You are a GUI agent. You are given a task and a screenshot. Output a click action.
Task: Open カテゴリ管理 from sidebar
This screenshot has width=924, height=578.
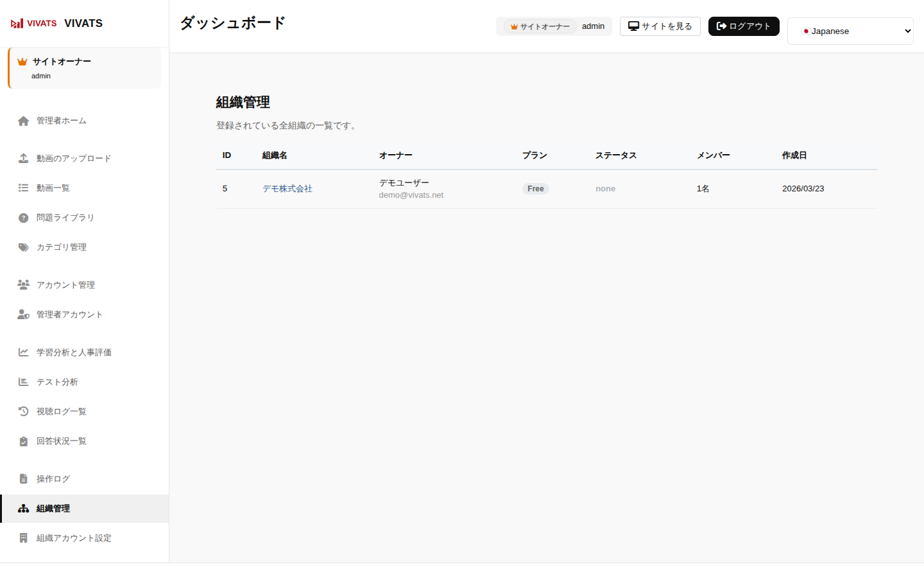85,247
